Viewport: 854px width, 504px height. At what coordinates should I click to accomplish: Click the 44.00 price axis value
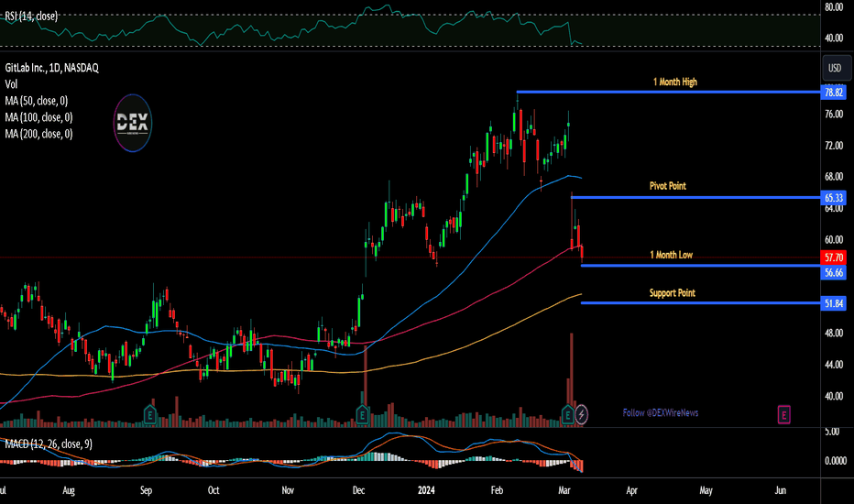click(834, 365)
